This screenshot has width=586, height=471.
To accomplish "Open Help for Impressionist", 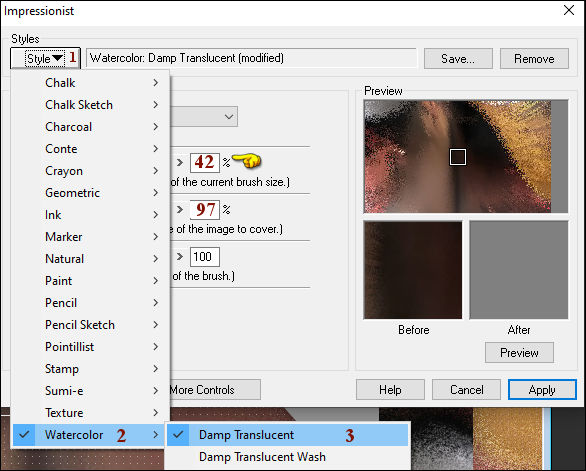I will (x=390, y=390).
